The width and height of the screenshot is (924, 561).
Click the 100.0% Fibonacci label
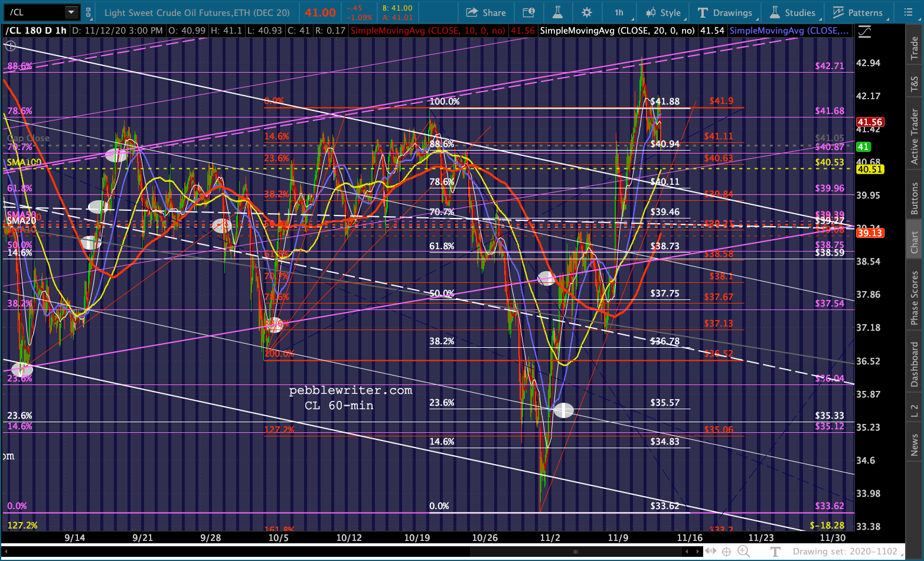[445, 101]
